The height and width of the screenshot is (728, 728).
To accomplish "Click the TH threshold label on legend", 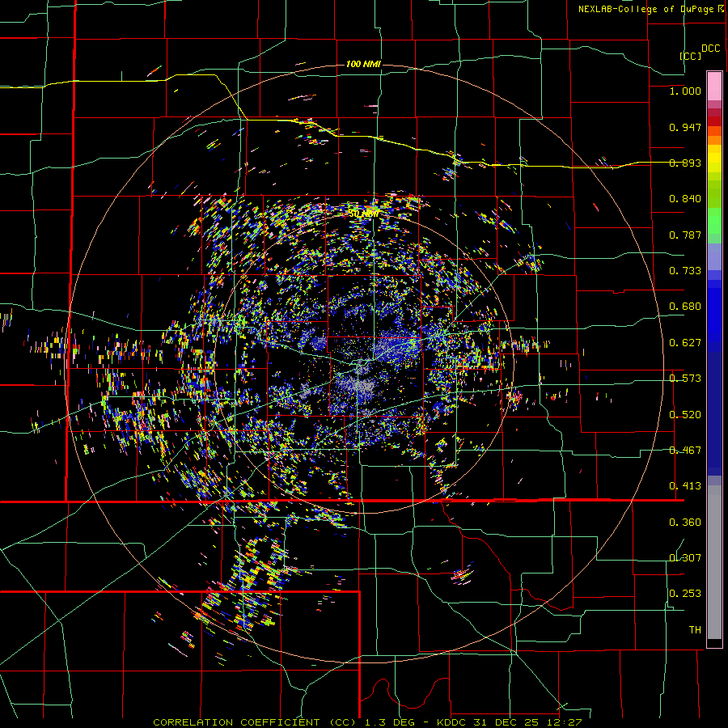I will [695, 630].
